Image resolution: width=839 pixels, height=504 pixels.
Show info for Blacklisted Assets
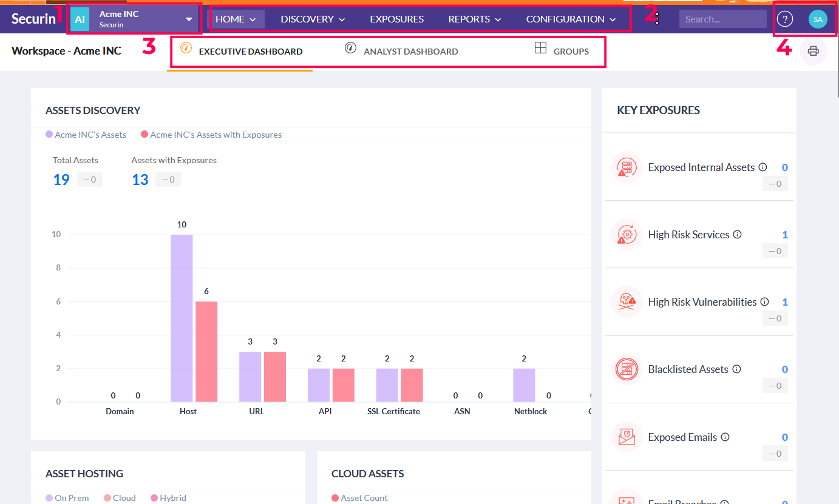[x=737, y=369]
